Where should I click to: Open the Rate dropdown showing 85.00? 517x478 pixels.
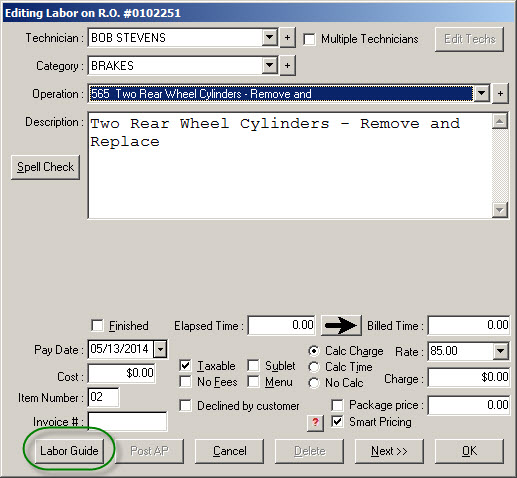[x=500, y=351]
